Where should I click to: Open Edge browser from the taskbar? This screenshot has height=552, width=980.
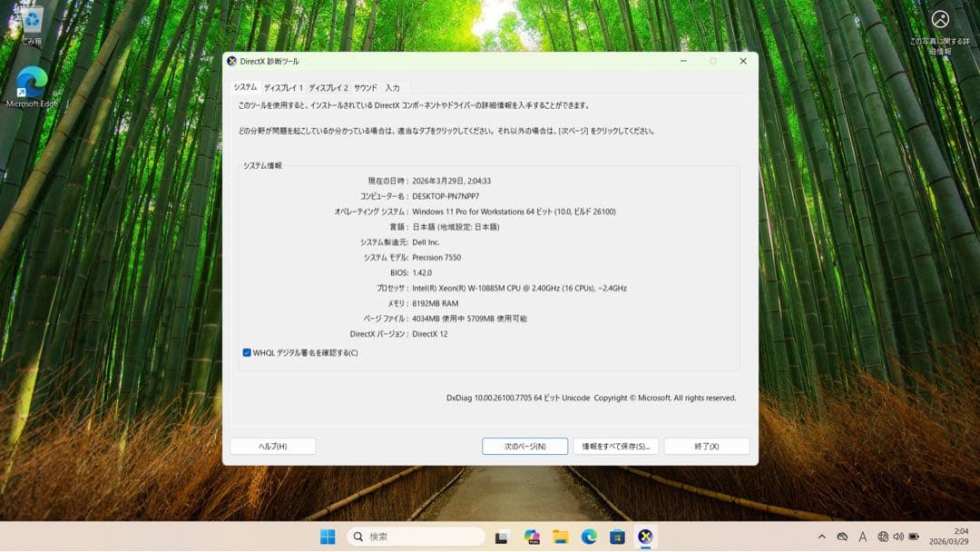pos(589,537)
